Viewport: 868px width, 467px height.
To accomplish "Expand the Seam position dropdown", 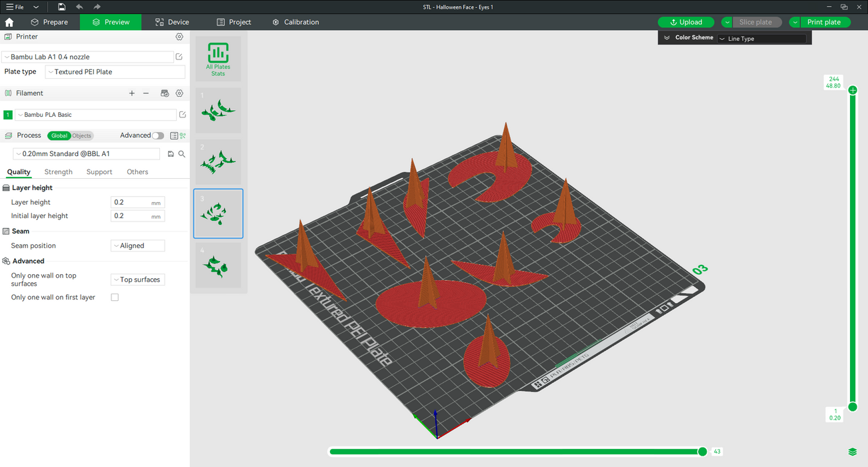I will coord(137,246).
